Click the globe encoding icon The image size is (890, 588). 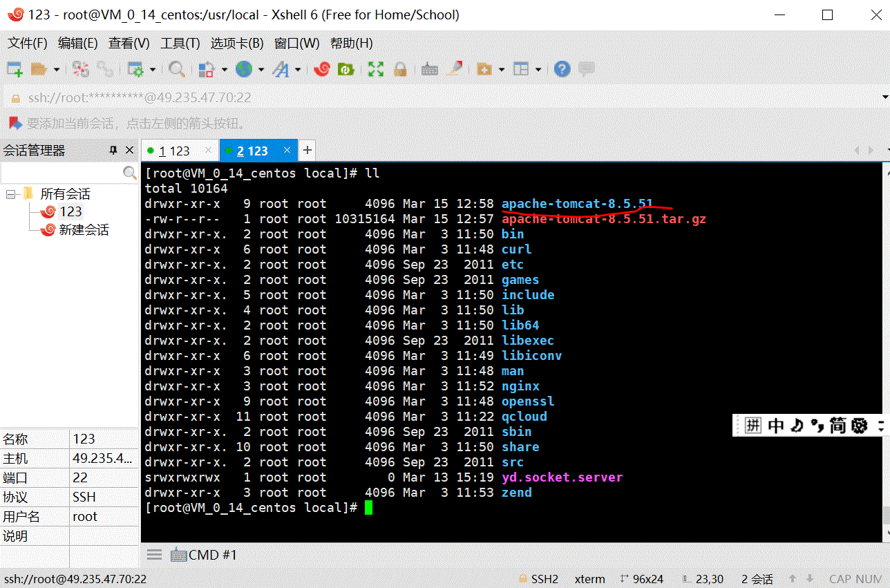coord(243,69)
